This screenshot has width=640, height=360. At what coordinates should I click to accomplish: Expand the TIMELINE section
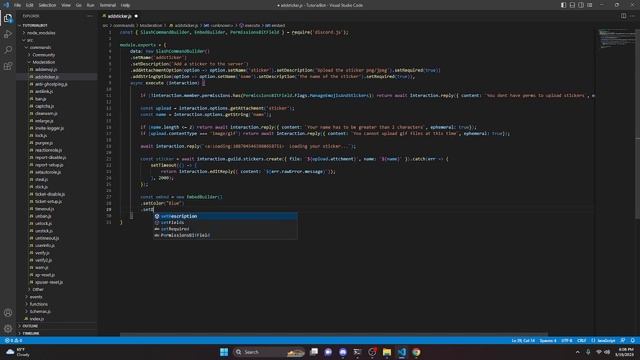point(31,333)
